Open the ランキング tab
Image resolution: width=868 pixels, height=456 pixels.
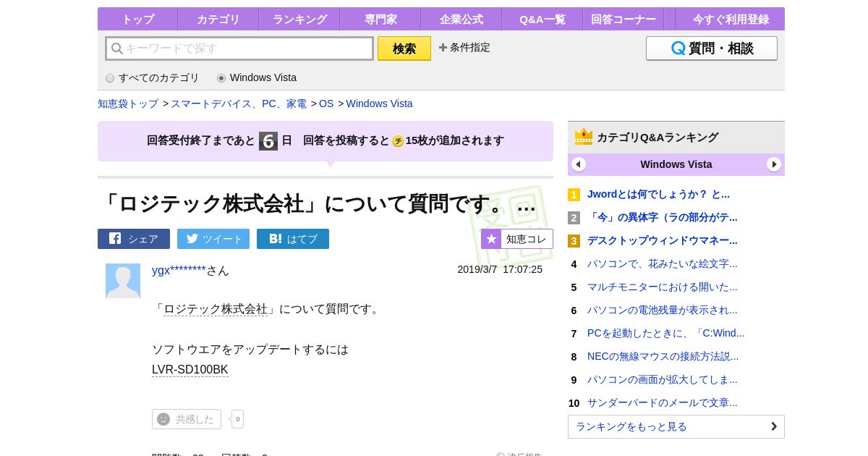pyautogui.click(x=299, y=19)
